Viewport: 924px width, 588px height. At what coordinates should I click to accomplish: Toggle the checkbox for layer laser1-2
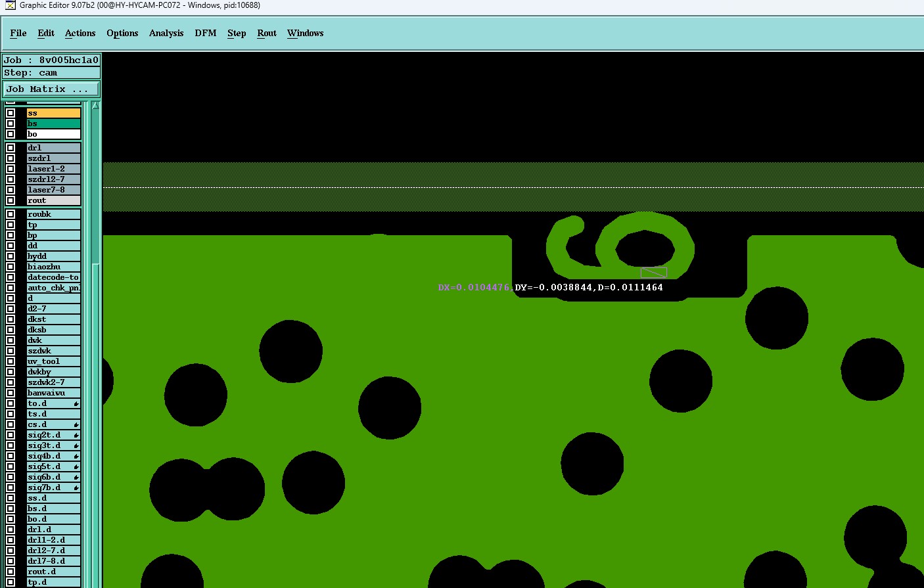click(x=11, y=169)
